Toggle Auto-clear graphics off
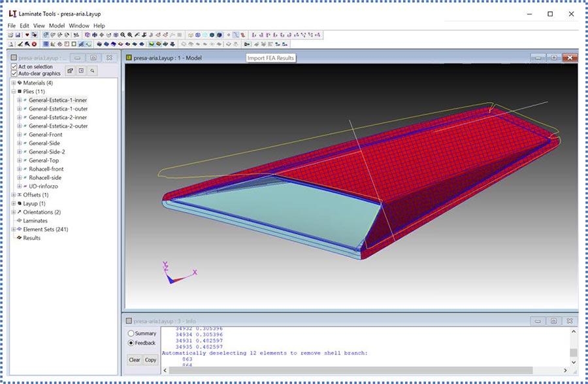588x384 pixels. [x=14, y=73]
